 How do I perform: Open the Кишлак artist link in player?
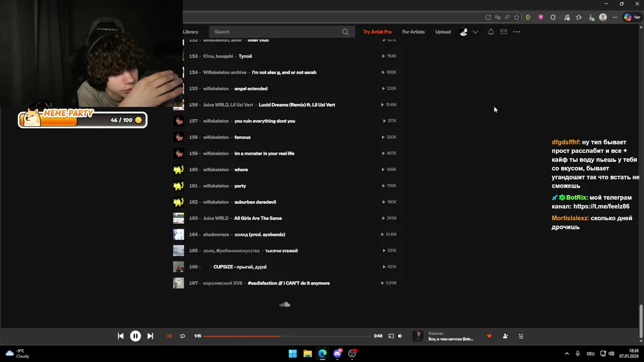click(436, 333)
